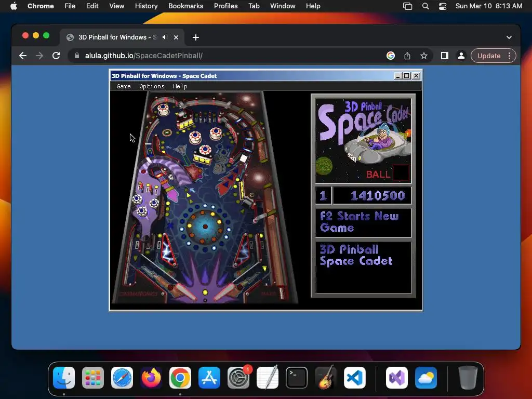Image resolution: width=532 pixels, height=399 pixels.
Task: Go forward to the next page
Action: 39,56
